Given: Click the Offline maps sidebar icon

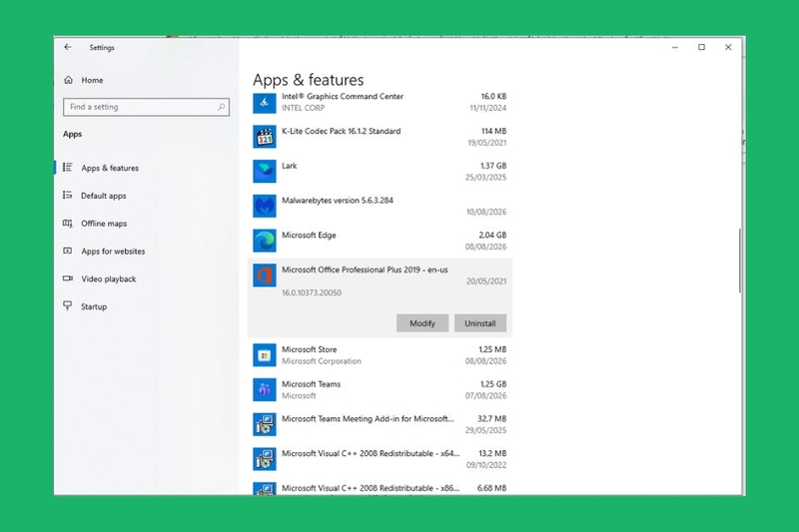Looking at the screenshot, I should [67, 223].
